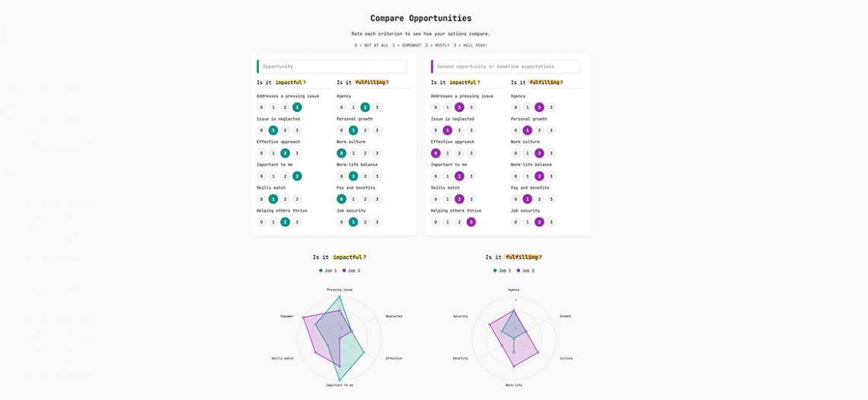Rate second opportunity's Effective approach as 3
This screenshot has height=400, width=868.
pos(471,153)
